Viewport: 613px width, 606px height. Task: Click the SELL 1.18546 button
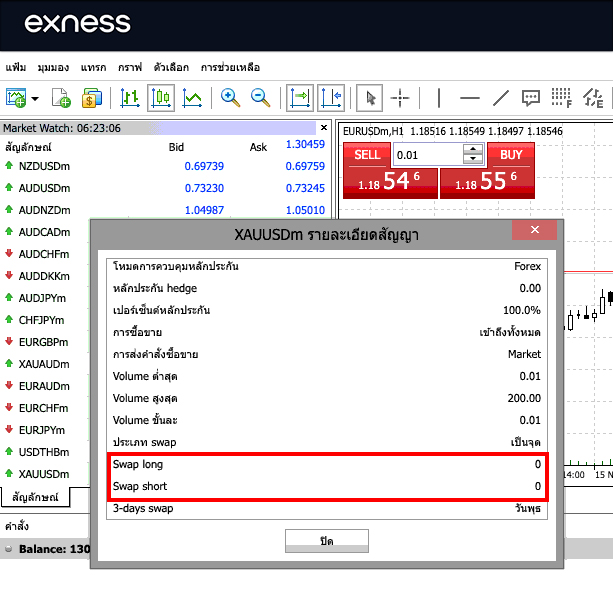pyautogui.click(x=390, y=171)
